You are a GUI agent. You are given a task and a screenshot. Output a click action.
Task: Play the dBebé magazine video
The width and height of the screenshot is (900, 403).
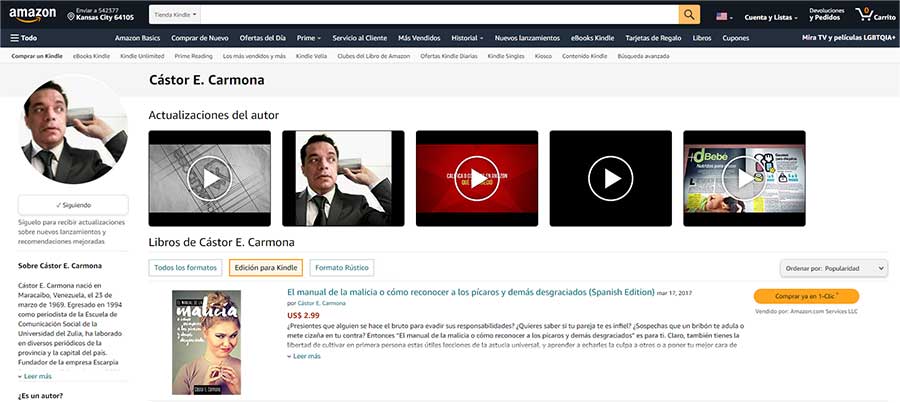744,179
